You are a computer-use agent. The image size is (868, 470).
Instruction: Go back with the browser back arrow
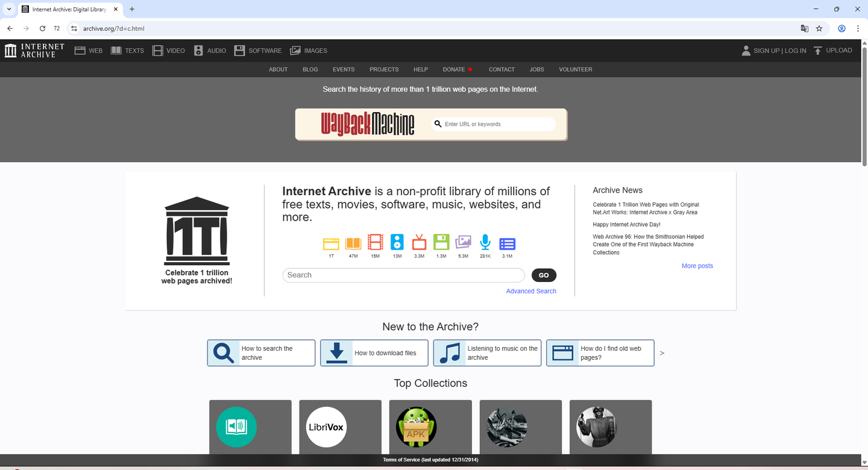(x=10, y=28)
